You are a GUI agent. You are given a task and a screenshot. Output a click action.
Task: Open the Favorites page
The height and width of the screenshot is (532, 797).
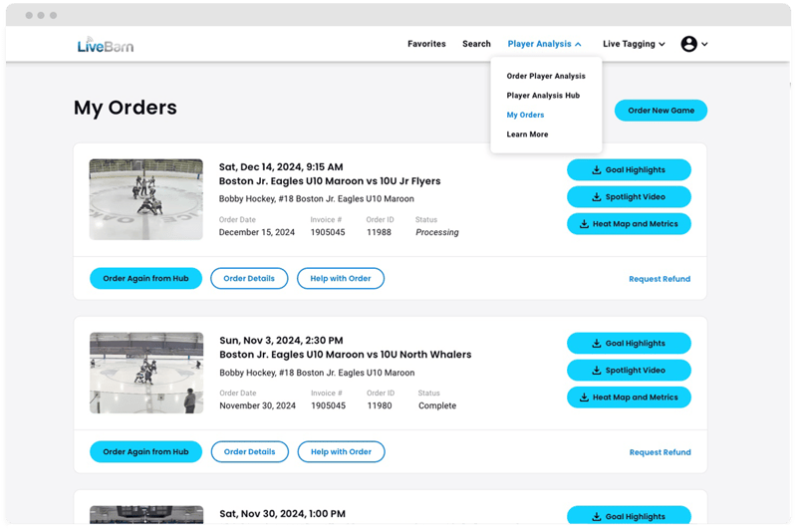pos(426,44)
